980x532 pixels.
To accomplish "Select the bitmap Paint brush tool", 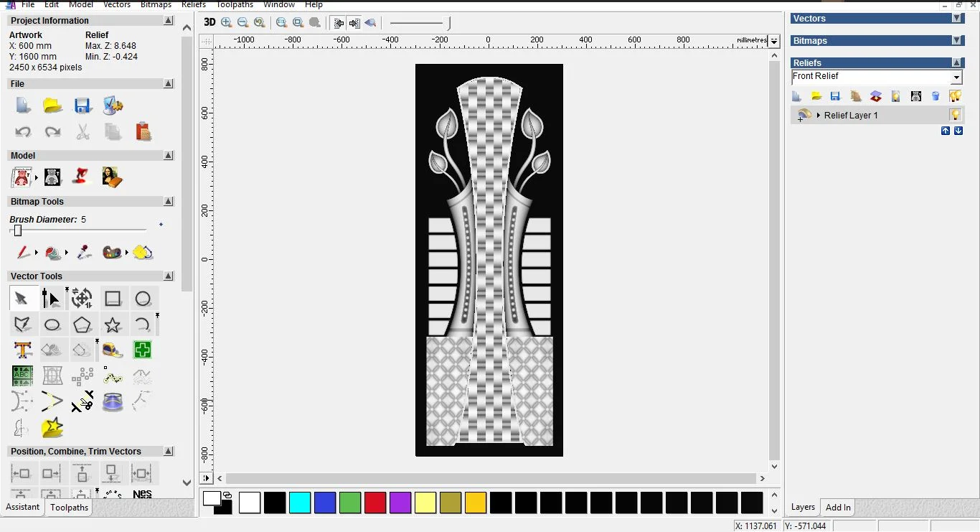I will 23,253.
